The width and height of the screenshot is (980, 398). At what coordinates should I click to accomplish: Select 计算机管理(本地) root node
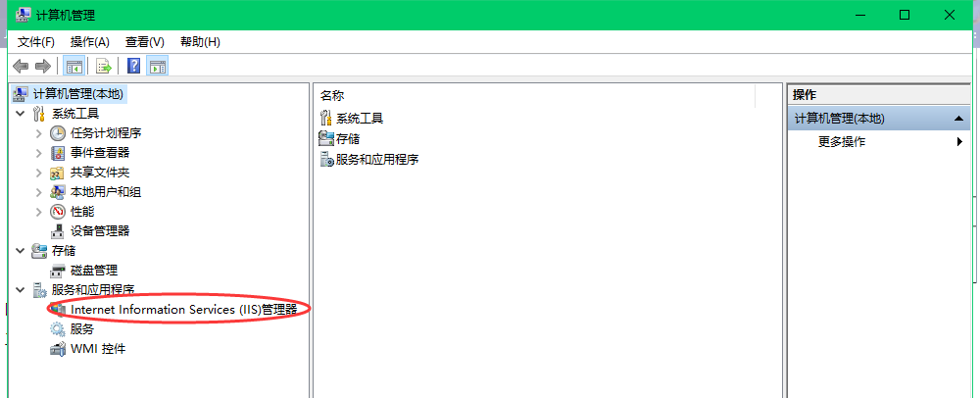tap(78, 94)
